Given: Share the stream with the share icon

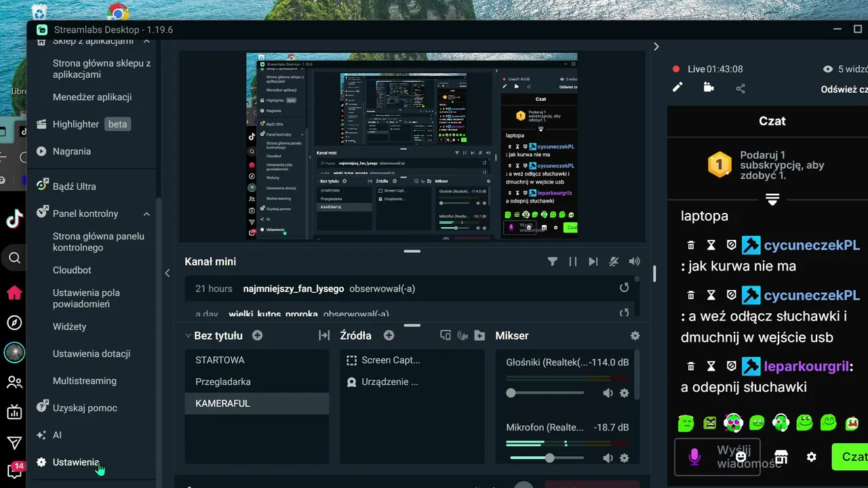Looking at the screenshot, I should [741, 88].
